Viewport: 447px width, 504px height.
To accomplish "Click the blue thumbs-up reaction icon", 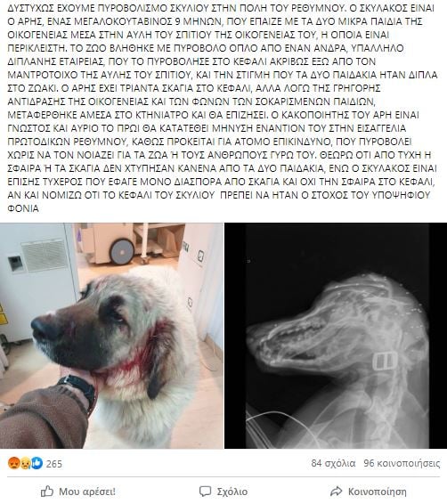I will coord(37,463).
